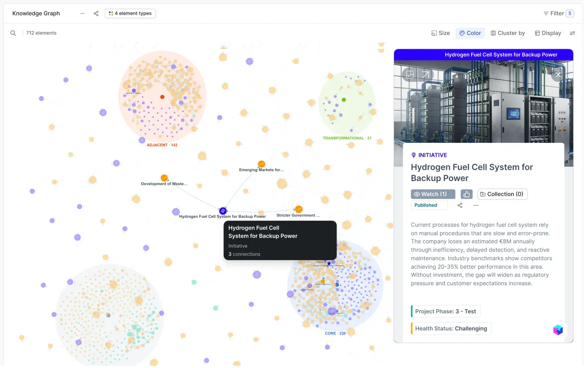Click the TRANSFORMATIONAL · 21 cluster label

coord(347,138)
